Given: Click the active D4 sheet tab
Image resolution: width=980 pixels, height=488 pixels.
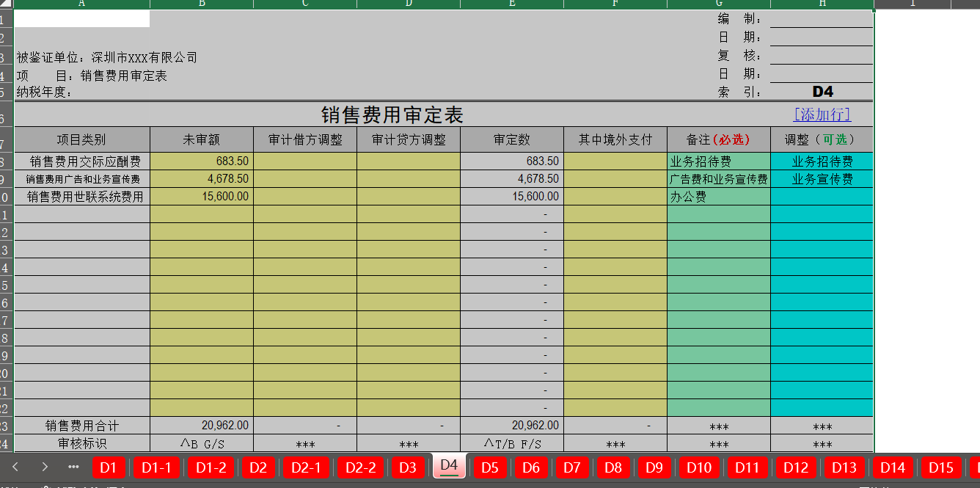Looking at the screenshot, I should coord(450,465).
